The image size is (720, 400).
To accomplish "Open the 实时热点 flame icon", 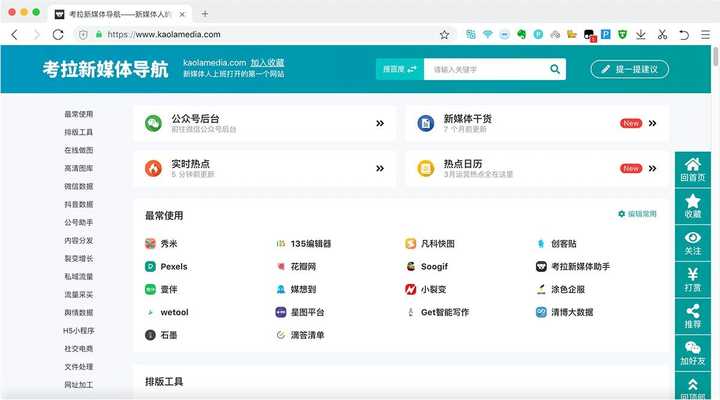I will click(x=153, y=168).
